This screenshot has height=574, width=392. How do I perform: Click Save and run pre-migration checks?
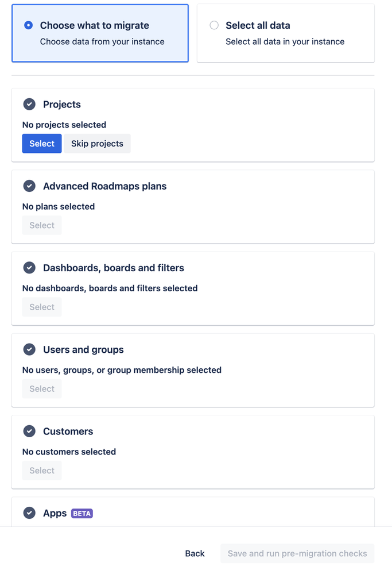point(297,553)
